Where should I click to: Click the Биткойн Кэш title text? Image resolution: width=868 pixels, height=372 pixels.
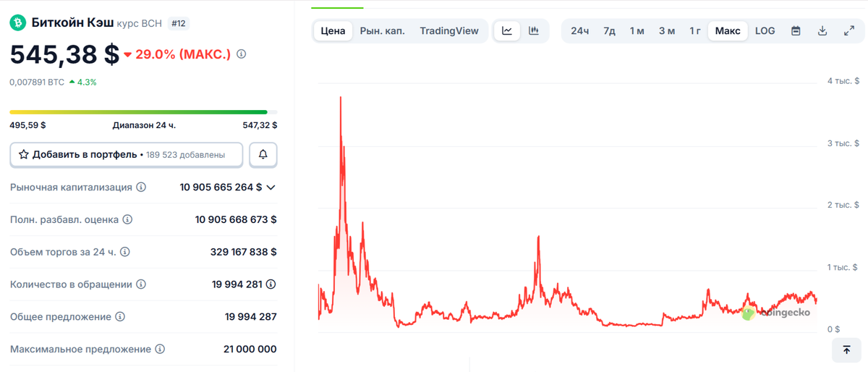click(x=72, y=23)
